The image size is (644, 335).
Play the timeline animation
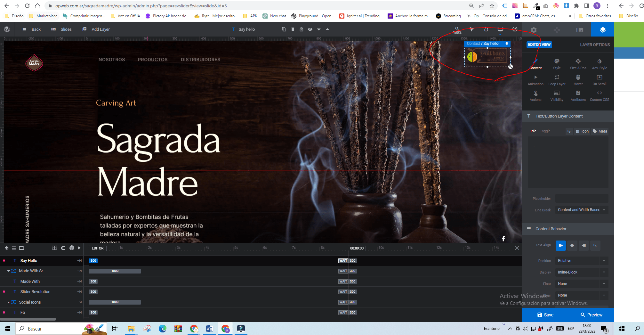(79, 248)
